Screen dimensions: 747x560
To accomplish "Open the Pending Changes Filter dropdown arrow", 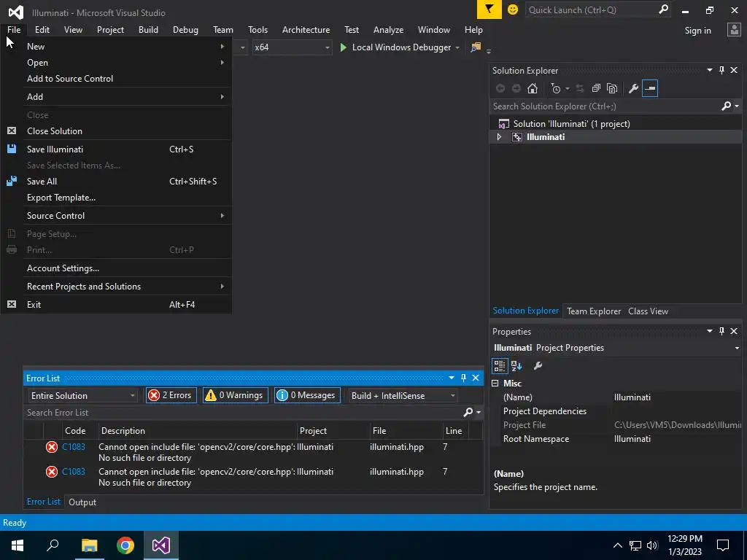I will click(x=567, y=88).
